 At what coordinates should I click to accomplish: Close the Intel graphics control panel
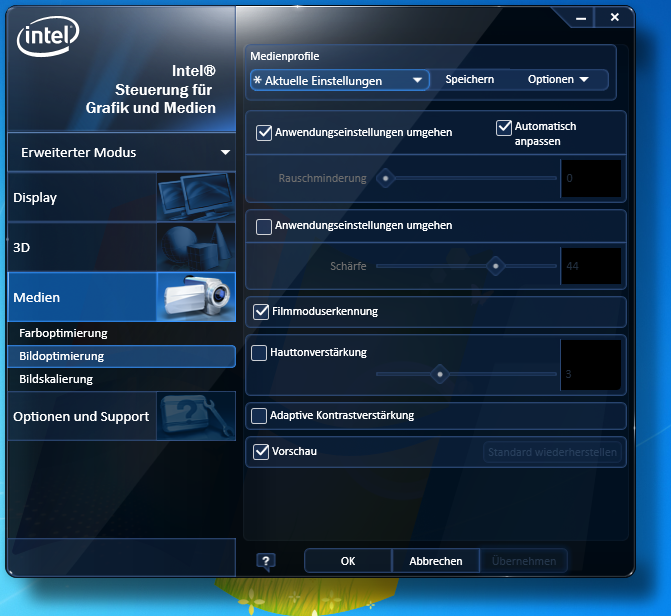click(613, 18)
